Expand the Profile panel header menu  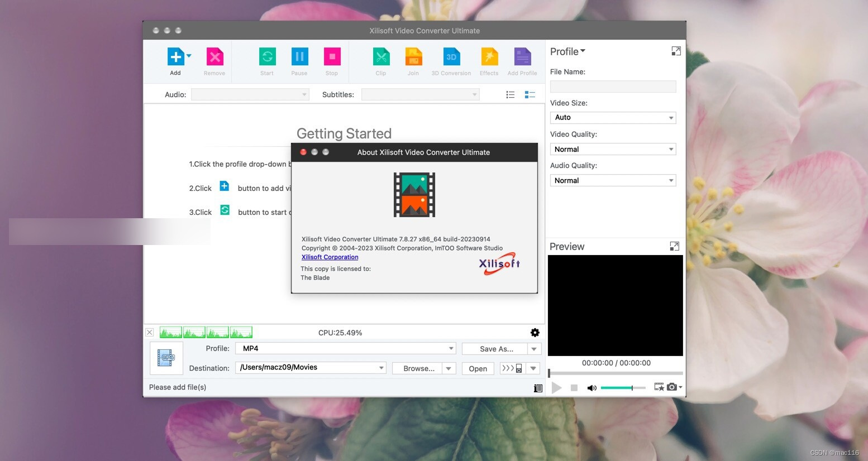click(x=567, y=51)
